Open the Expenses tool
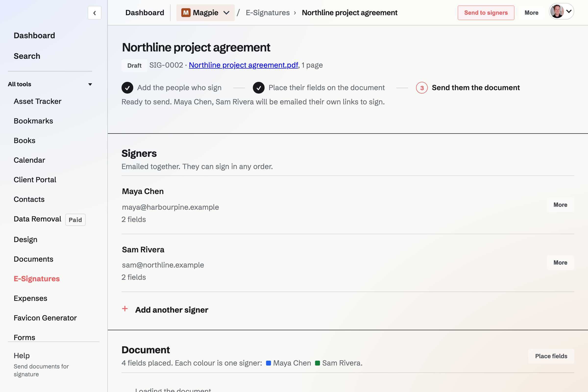Screen dimensions: 588x392 30,298
